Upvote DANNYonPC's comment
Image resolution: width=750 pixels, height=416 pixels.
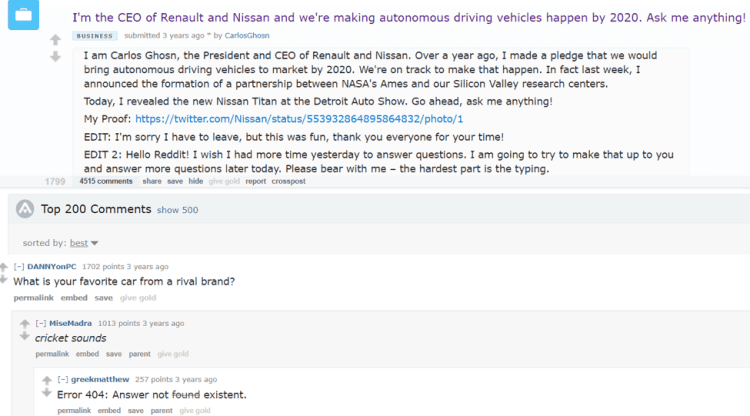4,267
